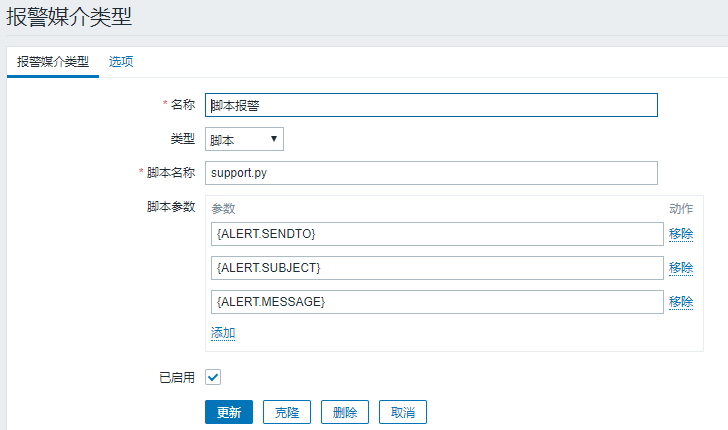Click the {ALERT.MESSAGE} parameter field

click(437, 302)
